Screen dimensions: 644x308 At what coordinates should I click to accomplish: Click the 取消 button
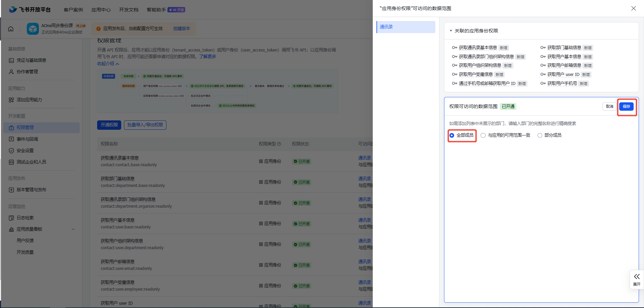click(x=609, y=106)
